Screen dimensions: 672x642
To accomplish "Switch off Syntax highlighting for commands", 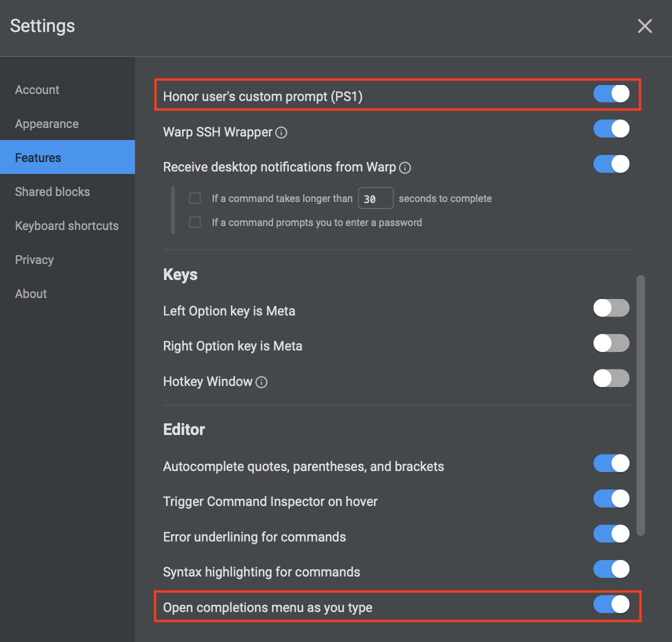I will (611, 569).
